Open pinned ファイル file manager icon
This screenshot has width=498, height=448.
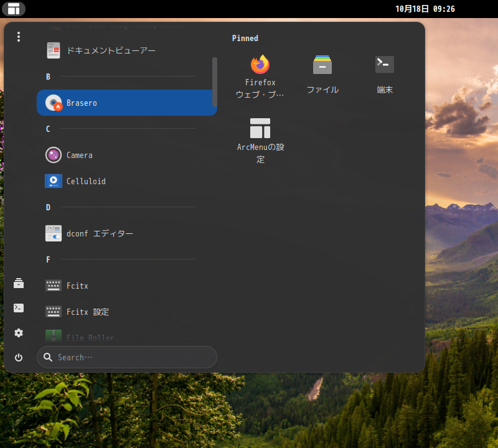[322, 65]
